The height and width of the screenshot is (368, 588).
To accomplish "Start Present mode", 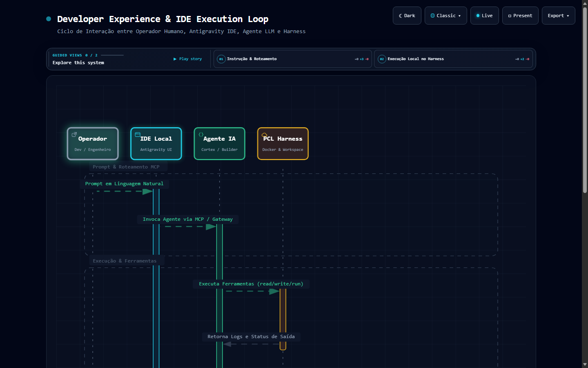I will point(520,16).
